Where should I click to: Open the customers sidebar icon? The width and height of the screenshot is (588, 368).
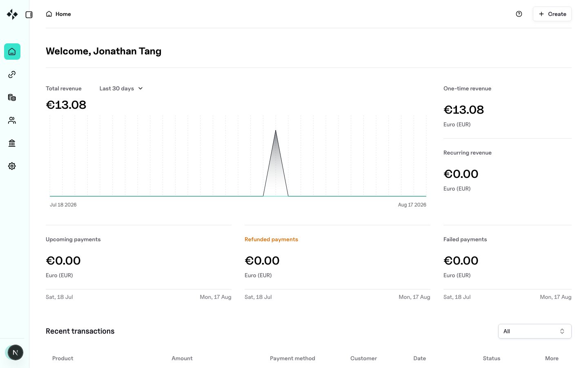point(12,120)
